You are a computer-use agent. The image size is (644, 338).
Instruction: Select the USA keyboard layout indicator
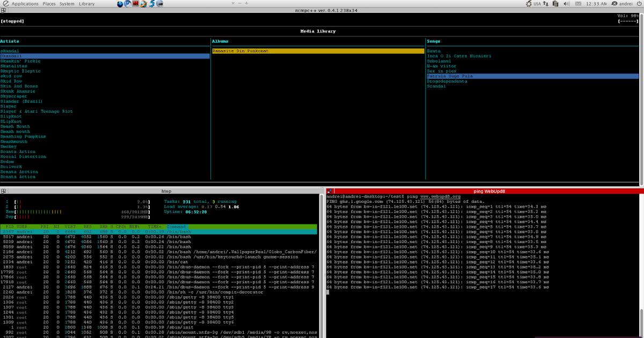537,4
